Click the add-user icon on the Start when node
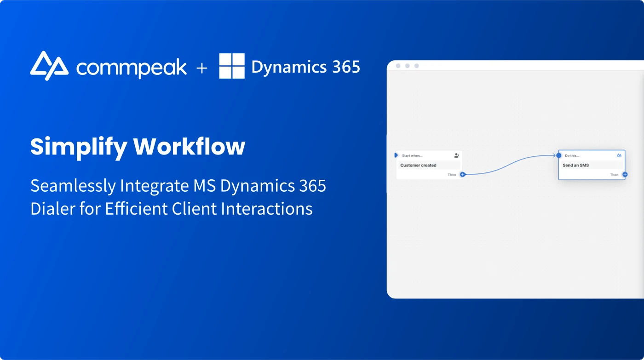The width and height of the screenshot is (644, 360). click(x=456, y=155)
